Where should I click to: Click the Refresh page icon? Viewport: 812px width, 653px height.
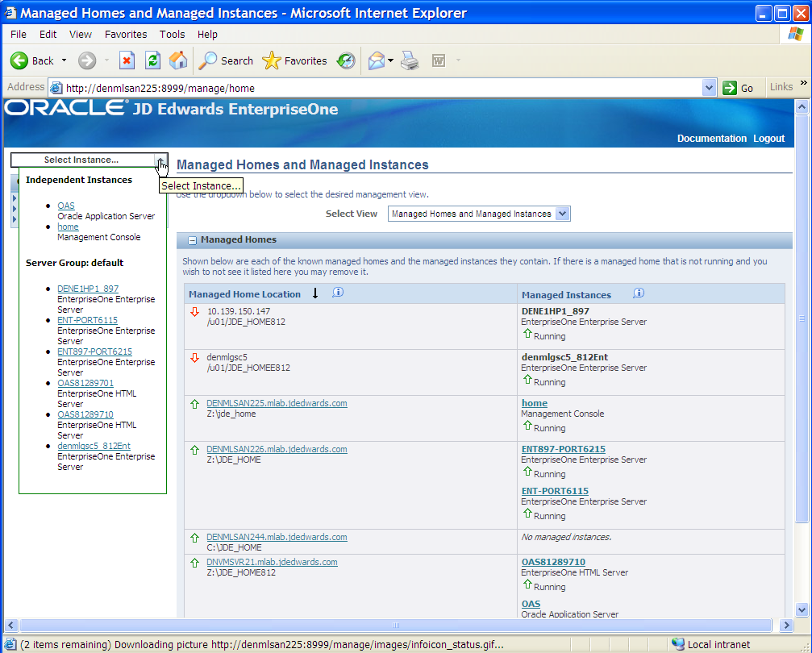pyautogui.click(x=152, y=60)
